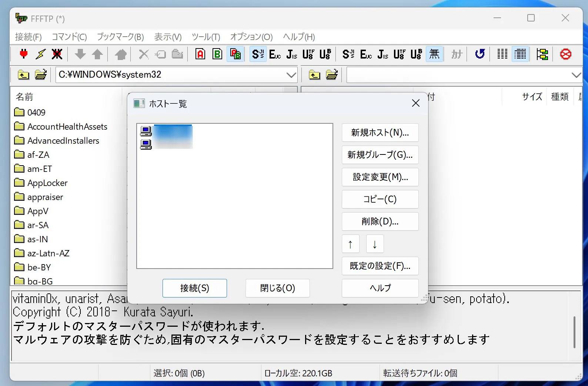Click the log pane vertical scrollbar
Screen dimensions: 588x386
[x=575, y=332]
